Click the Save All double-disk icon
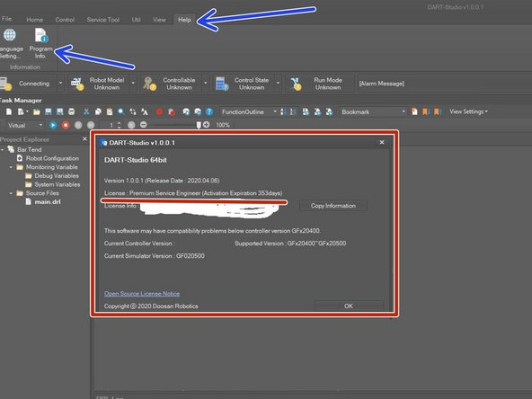Image resolution: width=532 pixels, height=399 pixels. coord(59,111)
